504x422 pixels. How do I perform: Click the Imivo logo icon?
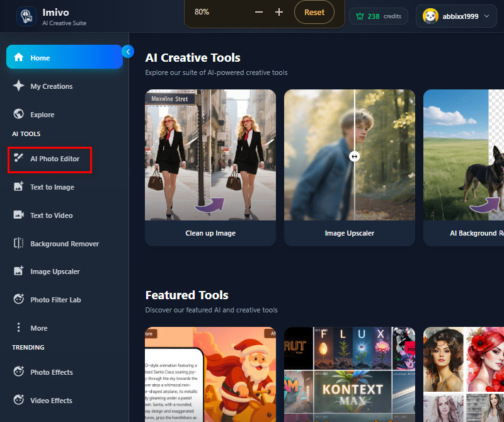pyautogui.click(x=26, y=16)
